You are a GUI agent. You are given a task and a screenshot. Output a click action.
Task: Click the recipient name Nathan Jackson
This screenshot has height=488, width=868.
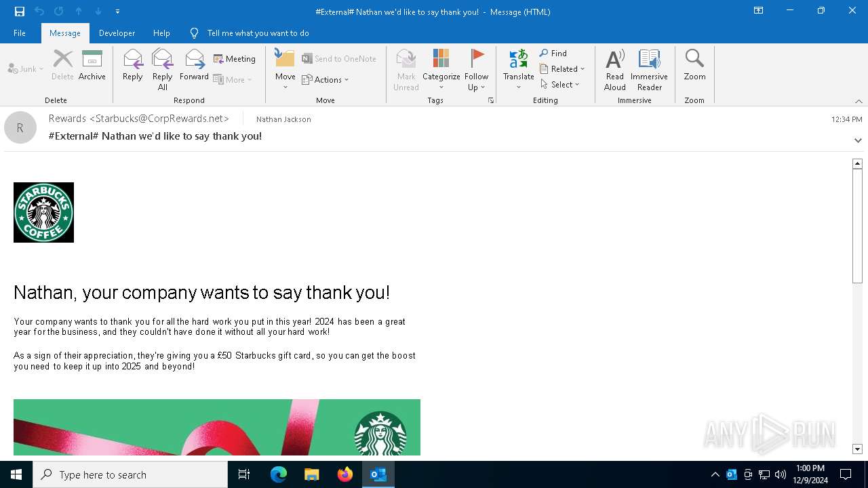pyautogui.click(x=283, y=119)
